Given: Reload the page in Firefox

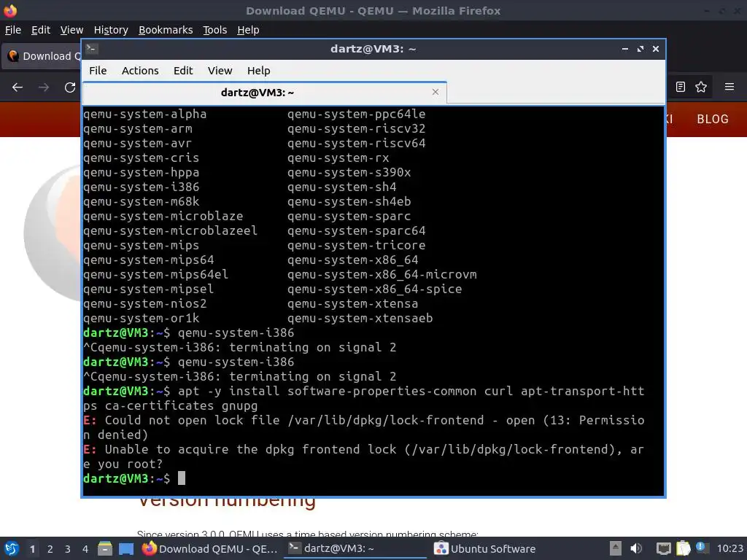Looking at the screenshot, I should coord(70,87).
